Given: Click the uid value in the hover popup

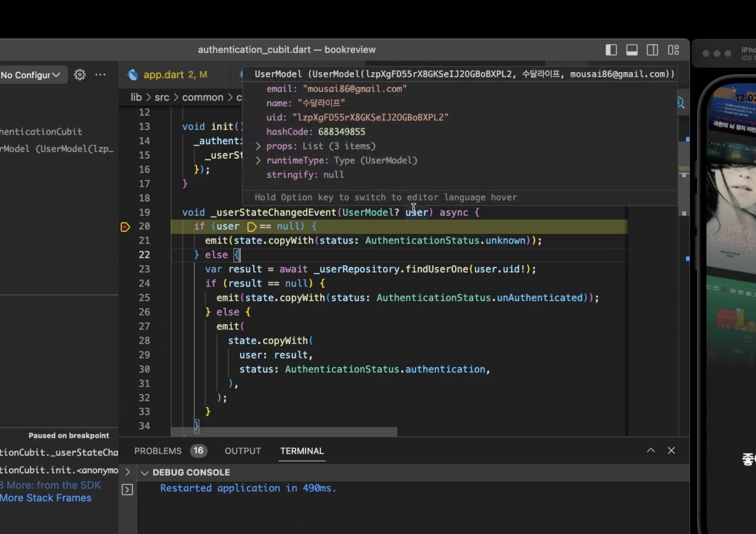Looking at the screenshot, I should (x=370, y=117).
